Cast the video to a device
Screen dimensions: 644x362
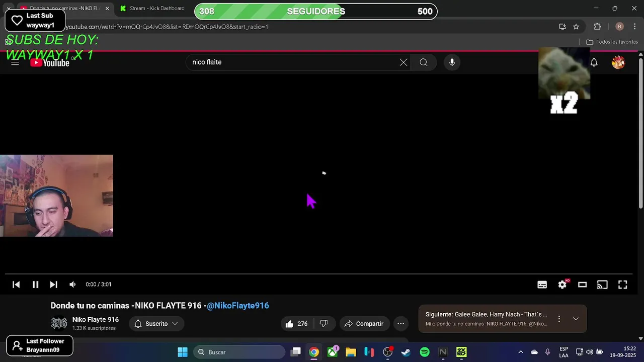pyautogui.click(x=602, y=285)
